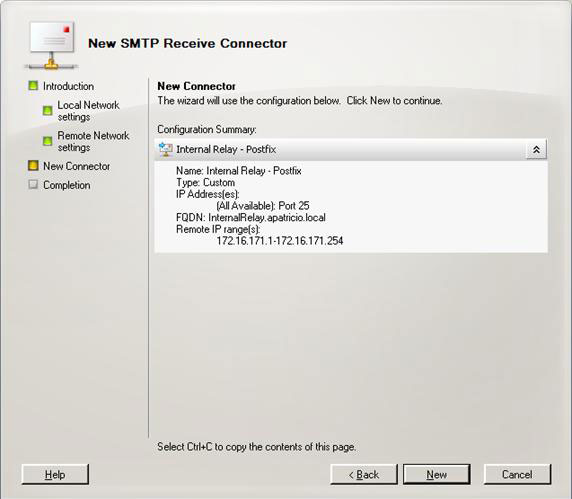
Task: Click the wizard instruction 'Click New to continue' text
Action: 394,101
